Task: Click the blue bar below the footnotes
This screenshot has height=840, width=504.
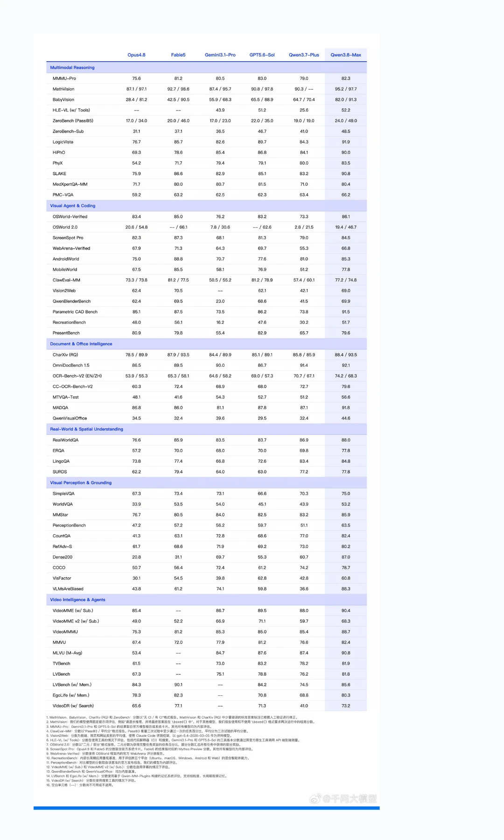Action: [x=206, y=808]
